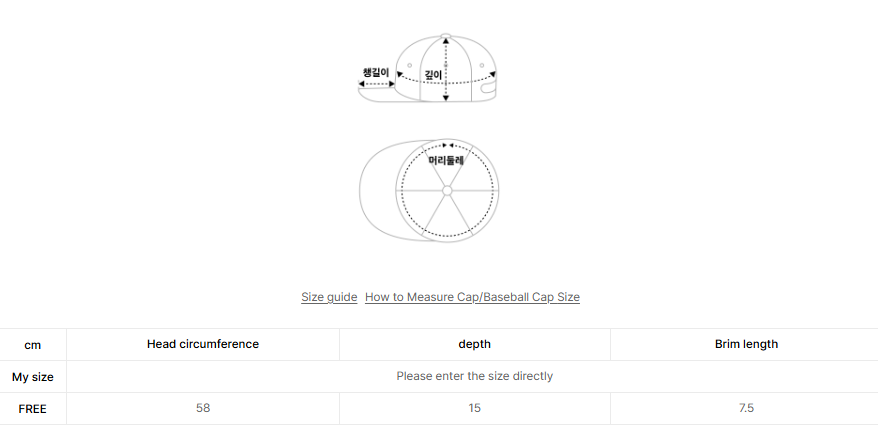878x434 pixels.
Task: Click the depth column header
Action: 474,344
